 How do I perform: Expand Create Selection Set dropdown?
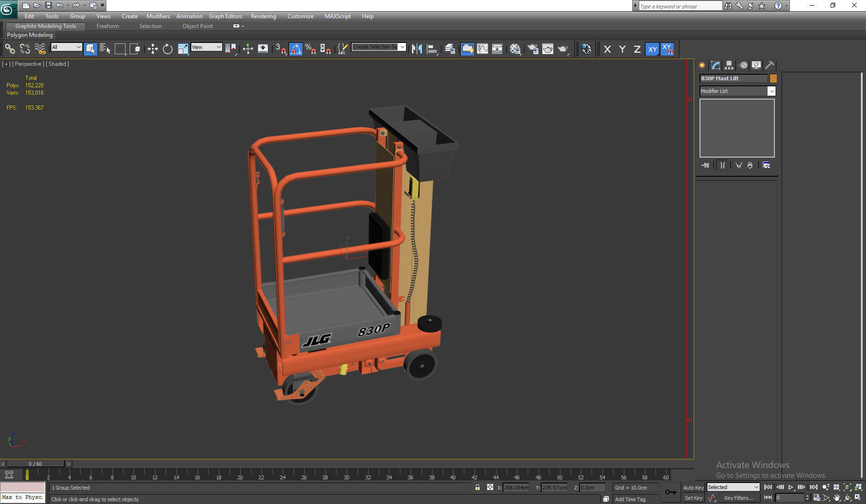(402, 47)
